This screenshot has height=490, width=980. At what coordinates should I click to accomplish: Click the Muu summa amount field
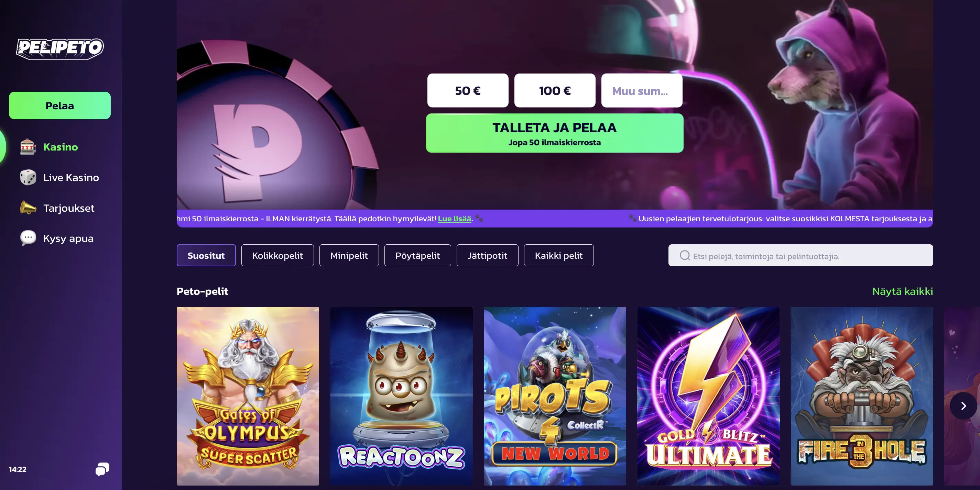click(641, 90)
